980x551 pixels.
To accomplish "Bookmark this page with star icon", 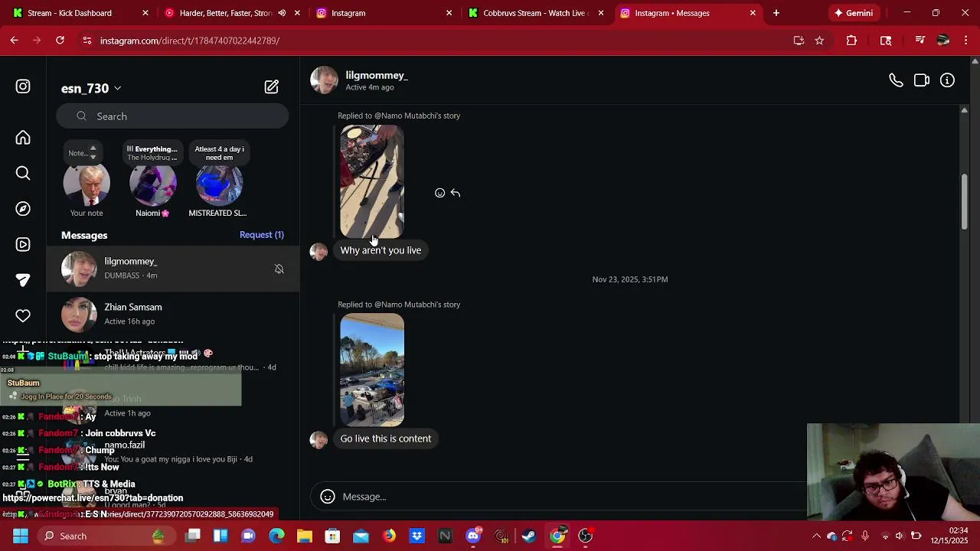I will 819,41.
